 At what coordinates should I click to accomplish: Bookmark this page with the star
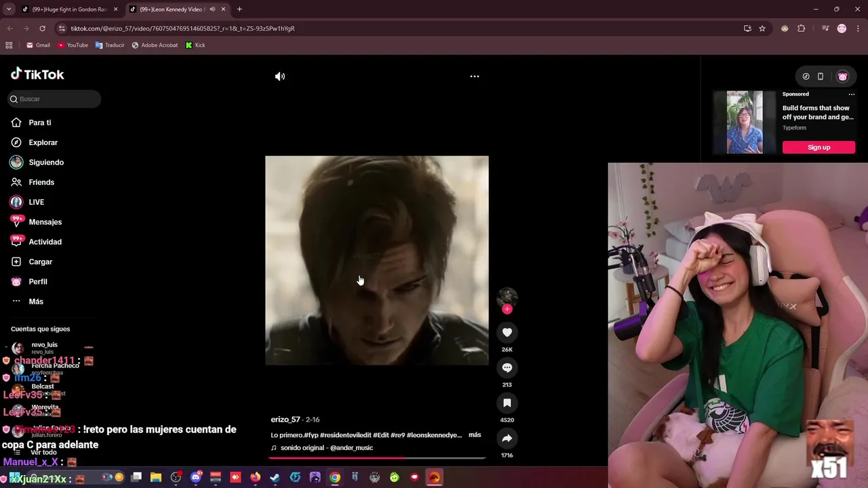[762, 28]
